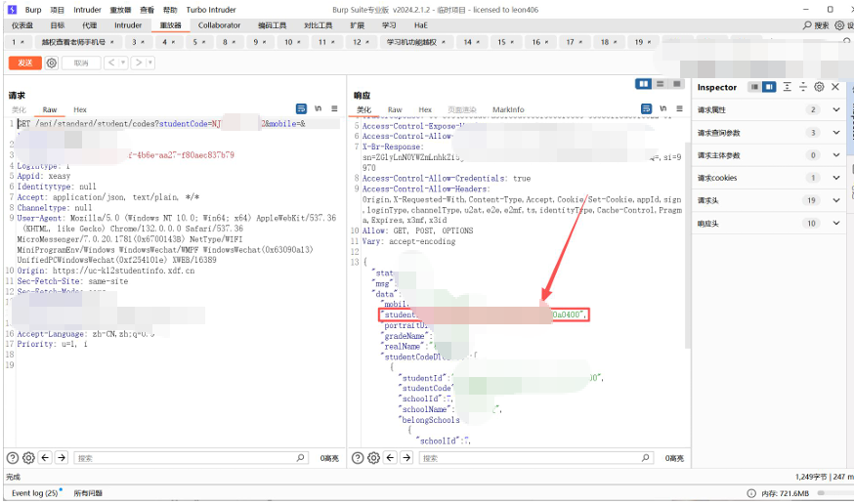Select the request Hex view tab
This screenshot has width=854, height=504.
tap(80, 110)
